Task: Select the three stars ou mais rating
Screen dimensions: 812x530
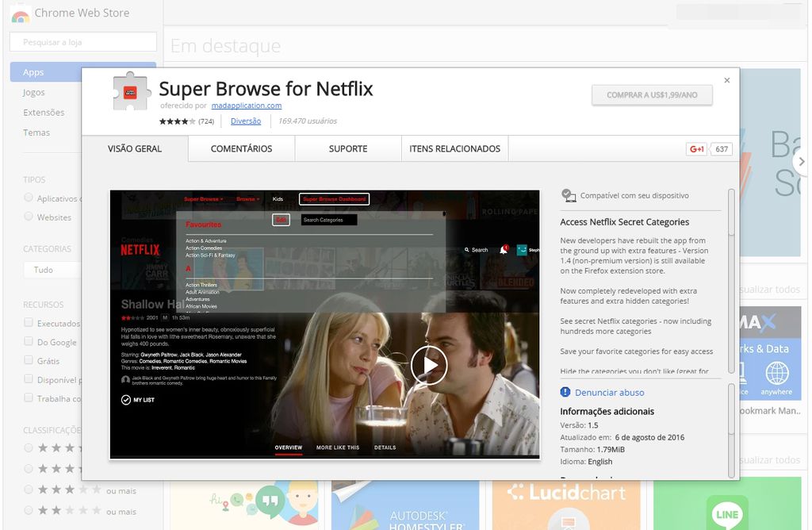Action: (x=29, y=490)
